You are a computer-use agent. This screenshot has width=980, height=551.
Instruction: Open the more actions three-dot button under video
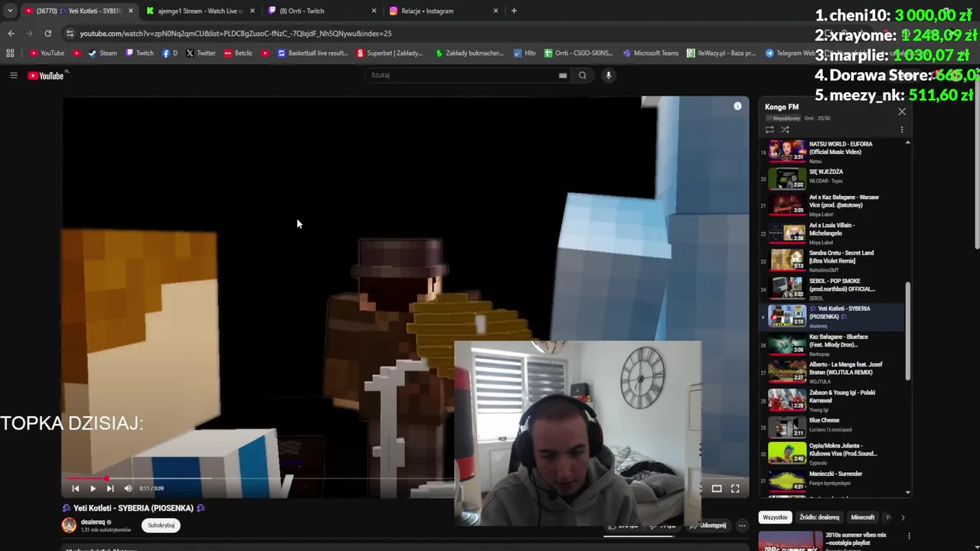click(741, 526)
